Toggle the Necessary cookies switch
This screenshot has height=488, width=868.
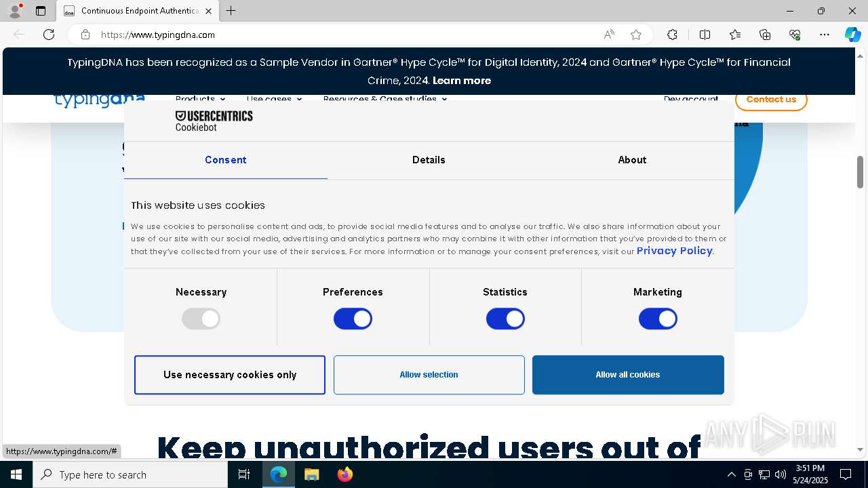click(x=201, y=319)
